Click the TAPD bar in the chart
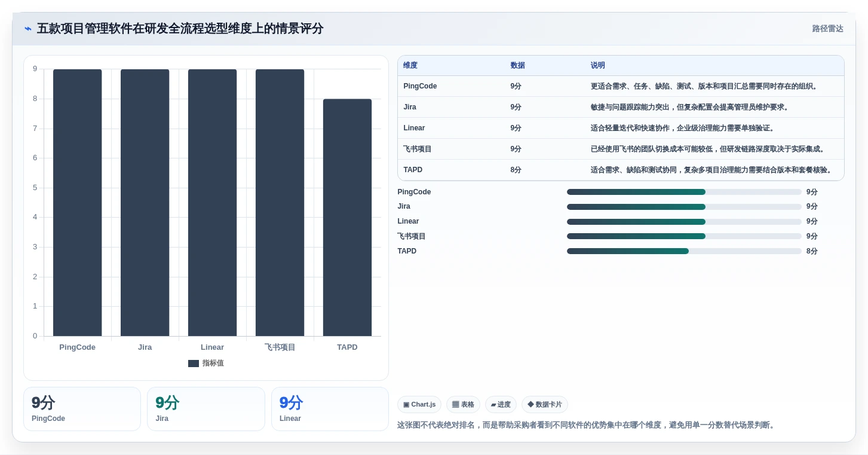Viewport: 868px width, 455px height. point(348,218)
